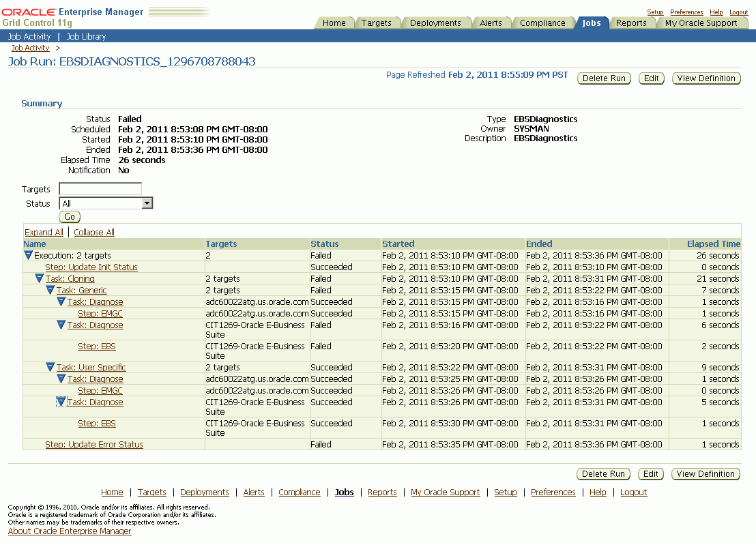Click the top View Definition button

706,78
